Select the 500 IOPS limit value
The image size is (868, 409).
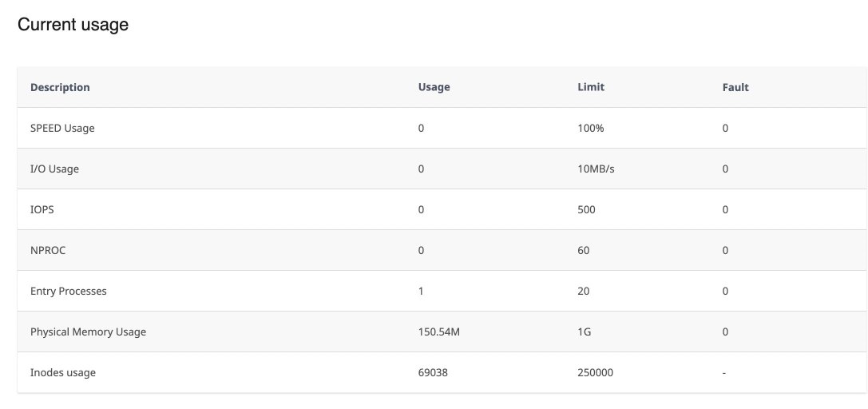tap(586, 210)
